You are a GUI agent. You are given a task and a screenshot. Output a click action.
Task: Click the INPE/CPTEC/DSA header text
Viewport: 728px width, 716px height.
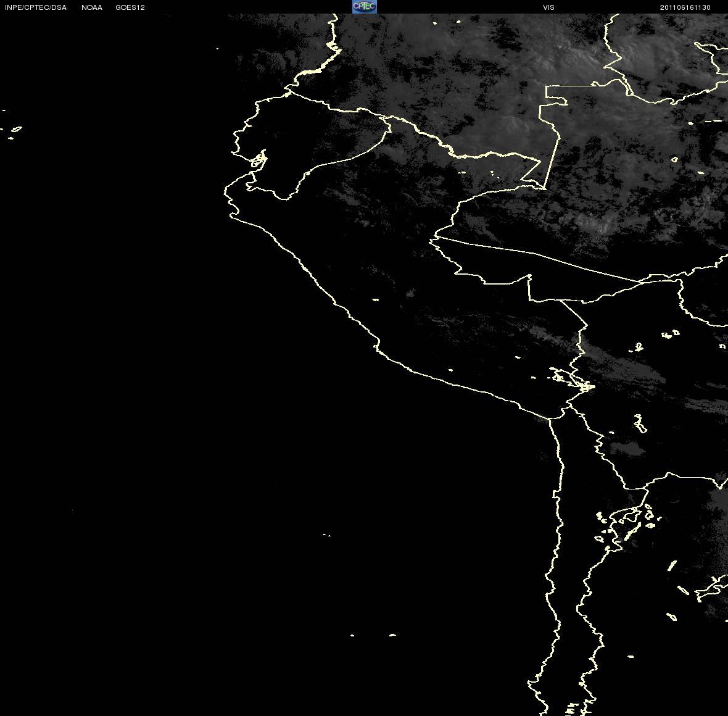coord(36,7)
